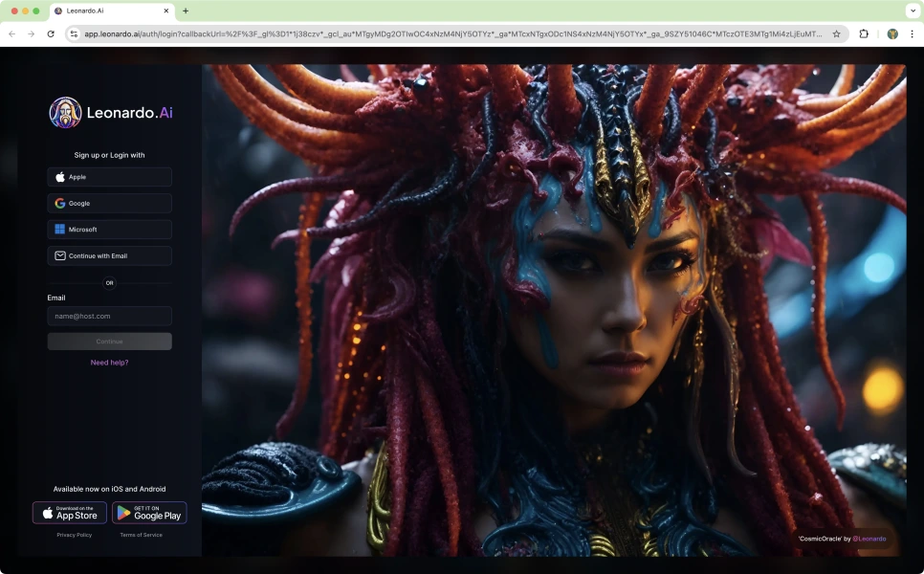Reload the Leonardo.Ai page
The height and width of the screenshot is (574, 924).
(51, 34)
